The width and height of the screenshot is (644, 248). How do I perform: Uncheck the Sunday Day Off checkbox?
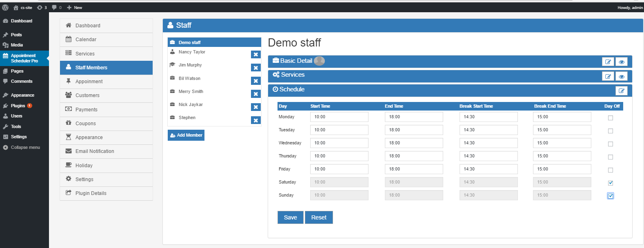pyautogui.click(x=610, y=196)
